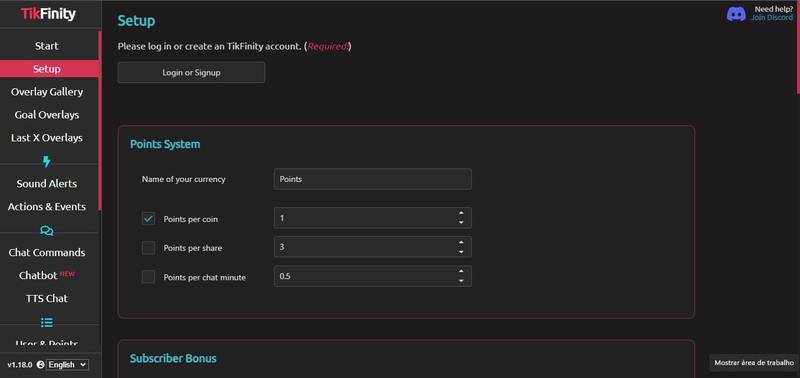Enable Points per share checkbox
The width and height of the screenshot is (800, 378).
(148, 248)
